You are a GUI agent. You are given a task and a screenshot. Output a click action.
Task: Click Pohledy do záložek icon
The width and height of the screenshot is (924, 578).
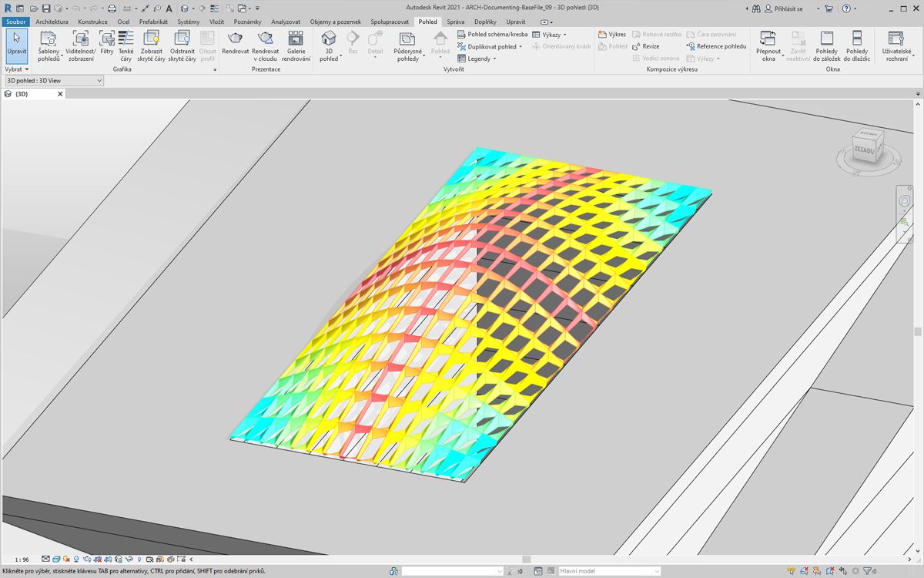[827, 38]
